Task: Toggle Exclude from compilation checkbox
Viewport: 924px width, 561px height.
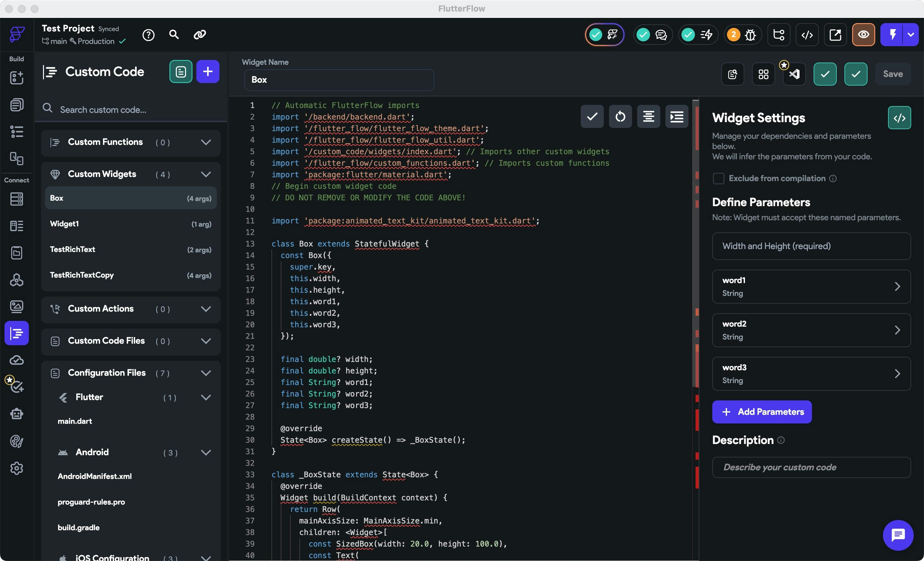Action: coord(718,178)
